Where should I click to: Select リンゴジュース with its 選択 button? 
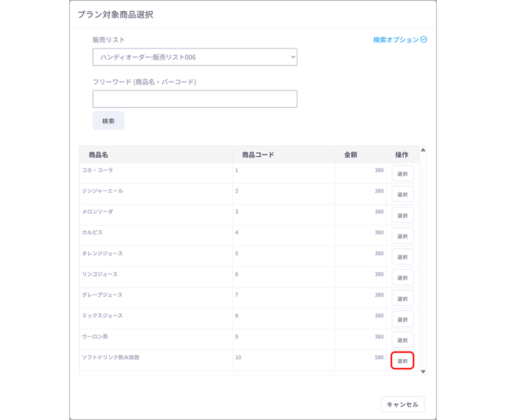tap(402, 277)
